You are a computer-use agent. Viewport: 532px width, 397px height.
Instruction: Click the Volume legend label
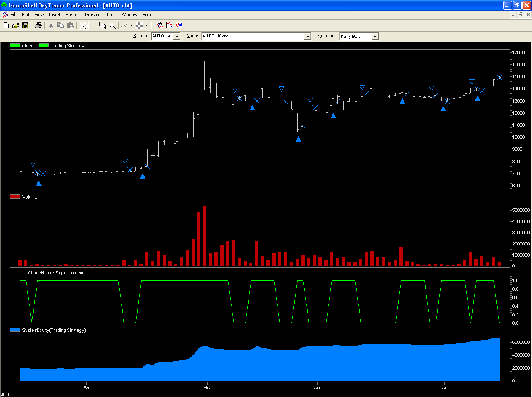point(30,197)
